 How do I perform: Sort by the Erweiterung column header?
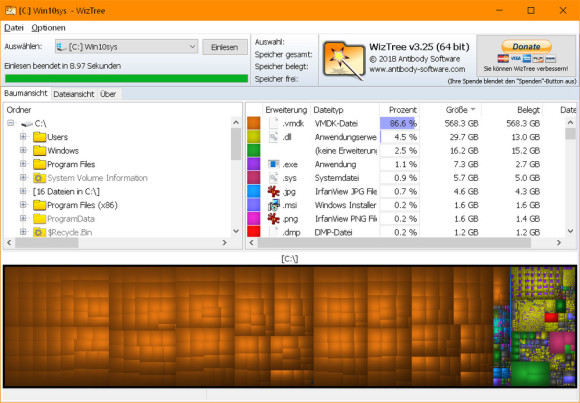[x=286, y=110]
